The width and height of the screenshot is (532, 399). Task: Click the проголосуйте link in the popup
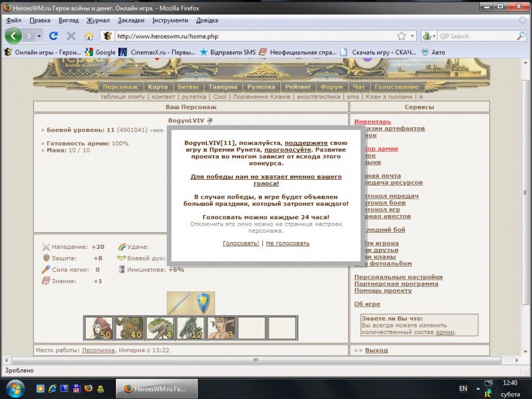pos(288,150)
